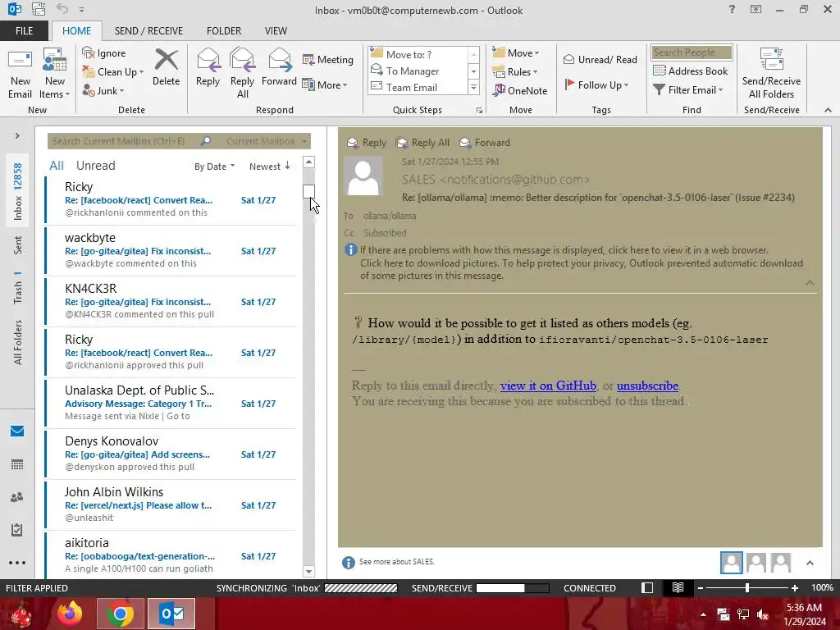
Task: Switch to Reading view in status bar
Action: (678, 587)
